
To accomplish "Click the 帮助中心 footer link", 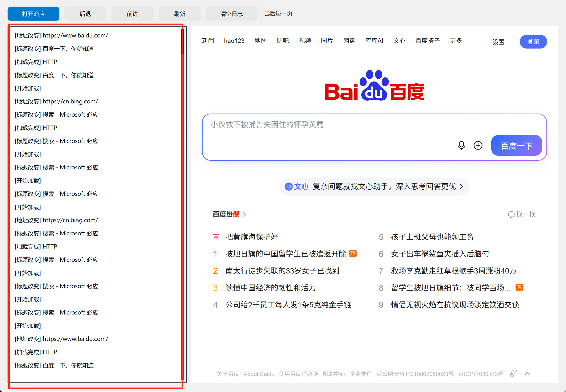I will click(334, 374).
